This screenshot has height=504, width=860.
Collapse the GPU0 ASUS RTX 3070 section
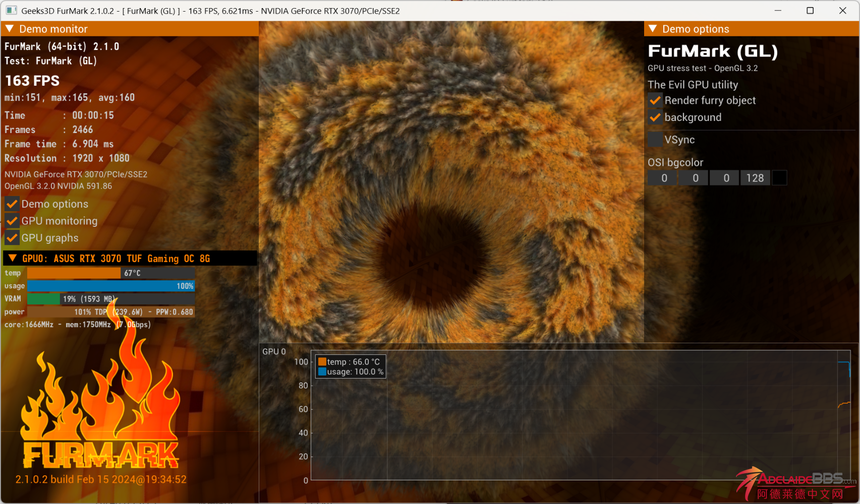pos(13,259)
